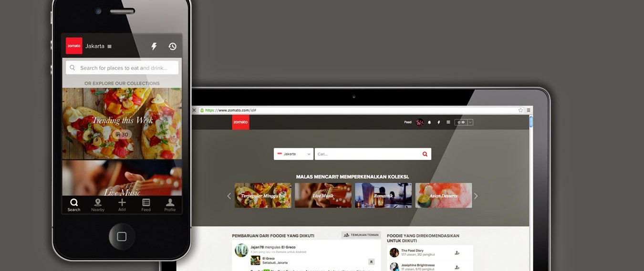Viewport: 644px width, 271px height.
Task: Tap the lightning bolt icon on phone
Action: click(154, 46)
